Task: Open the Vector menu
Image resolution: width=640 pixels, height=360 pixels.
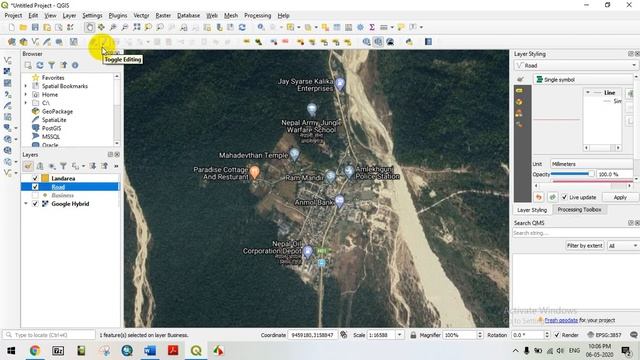Action: (x=141, y=16)
